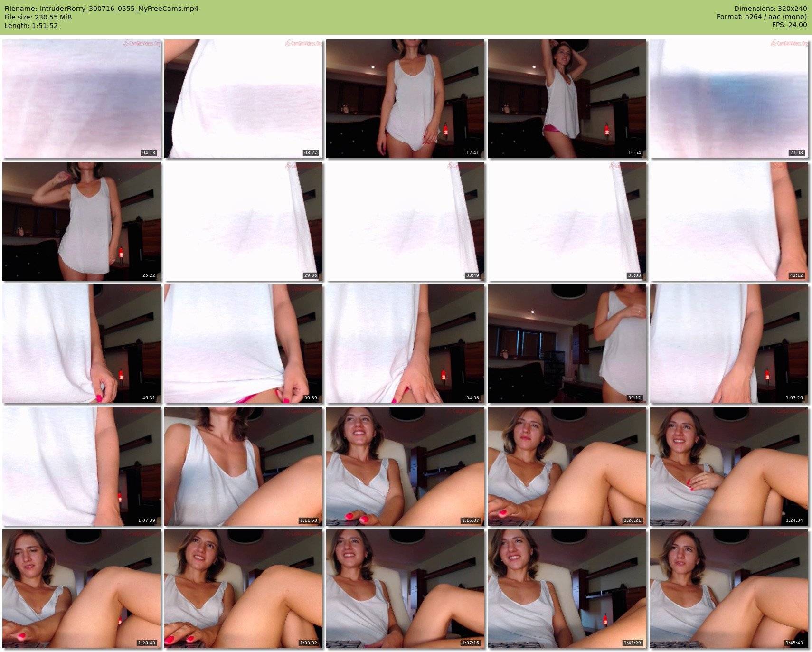Click the frame marked 16:54
This screenshot has width=812, height=652.
567,99
